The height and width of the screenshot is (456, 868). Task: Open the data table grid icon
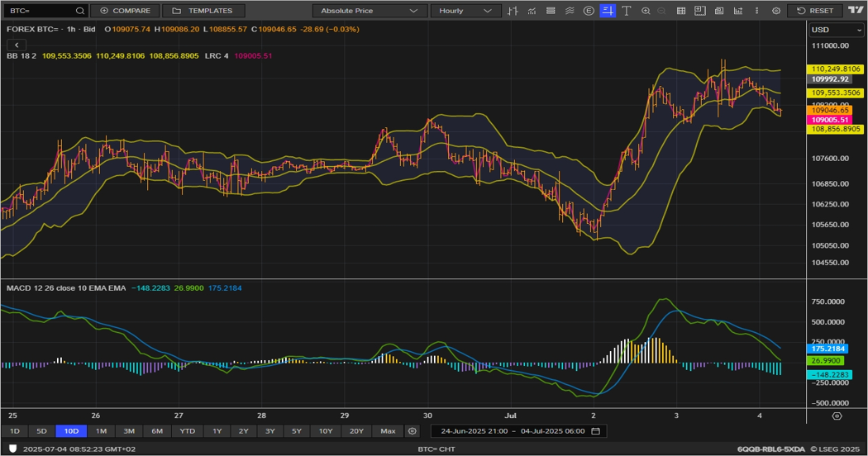pyautogui.click(x=681, y=11)
